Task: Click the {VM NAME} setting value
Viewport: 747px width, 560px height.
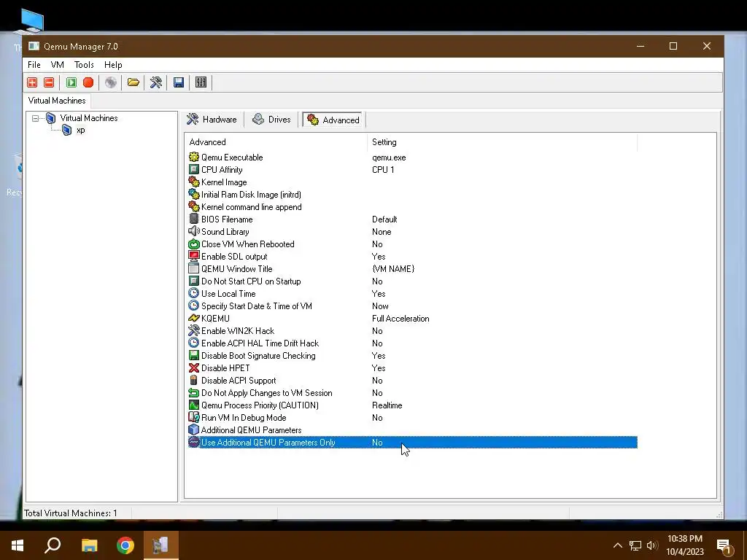Action: (393, 269)
